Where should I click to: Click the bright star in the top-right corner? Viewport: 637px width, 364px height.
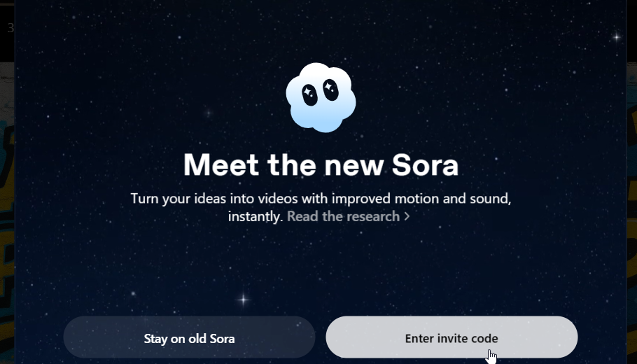click(x=616, y=36)
